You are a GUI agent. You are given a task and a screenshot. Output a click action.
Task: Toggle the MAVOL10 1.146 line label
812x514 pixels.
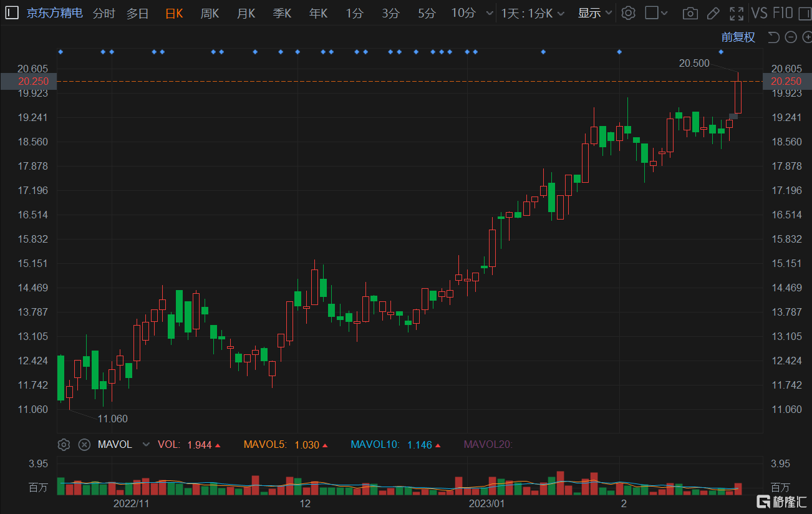coord(396,445)
